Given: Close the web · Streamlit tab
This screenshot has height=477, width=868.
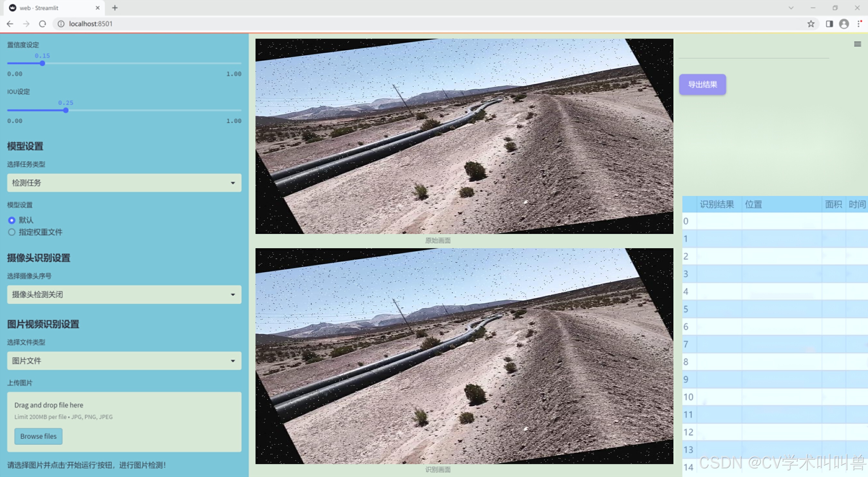Looking at the screenshot, I should point(98,8).
